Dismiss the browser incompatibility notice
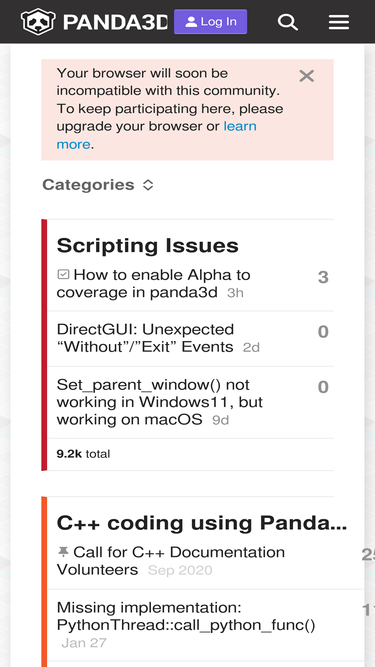The width and height of the screenshot is (375, 667). coord(307,76)
